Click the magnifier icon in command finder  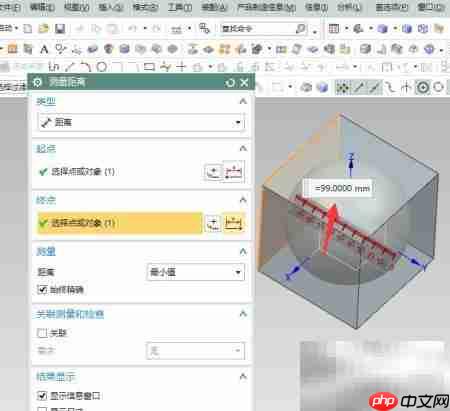[x=301, y=29]
